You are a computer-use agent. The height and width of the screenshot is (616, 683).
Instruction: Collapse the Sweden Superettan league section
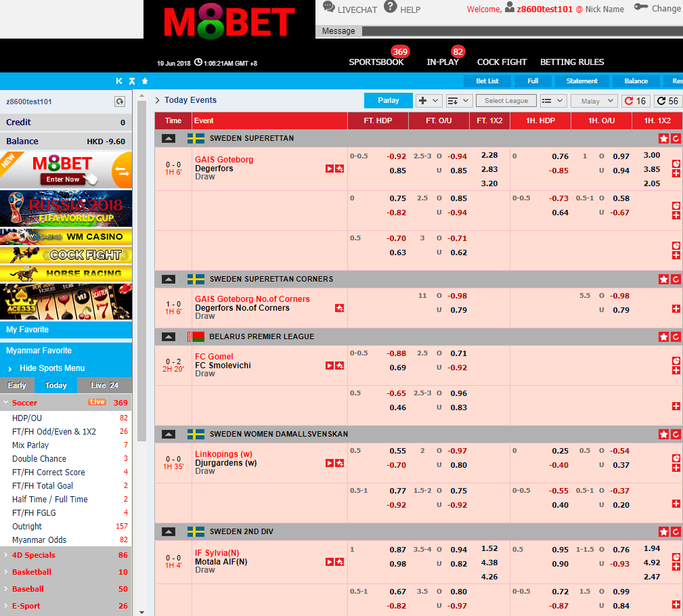[x=169, y=139]
